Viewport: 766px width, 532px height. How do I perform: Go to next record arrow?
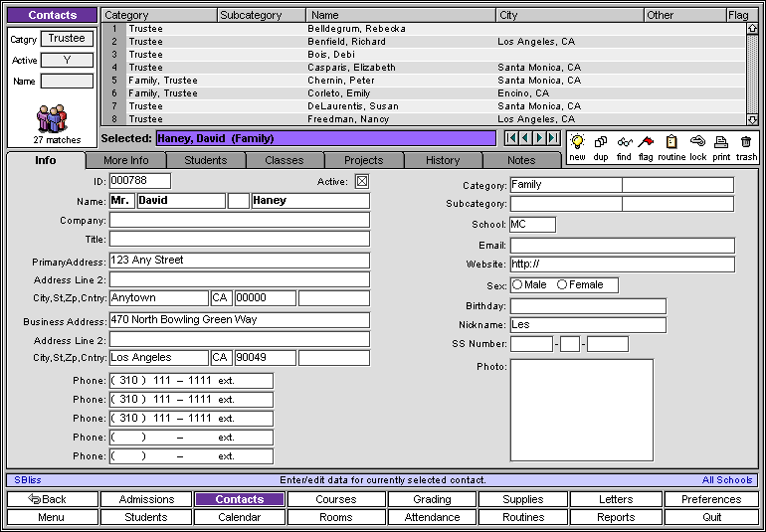pyautogui.click(x=539, y=138)
